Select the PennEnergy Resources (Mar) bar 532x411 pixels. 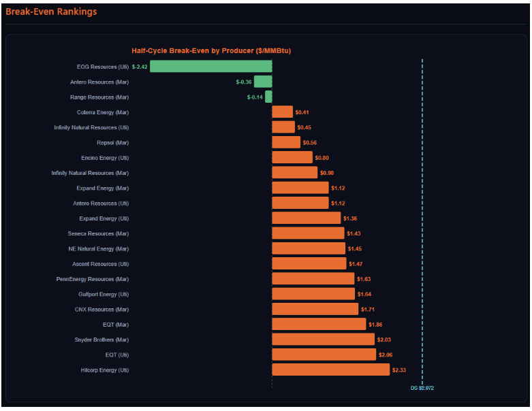[x=313, y=279]
